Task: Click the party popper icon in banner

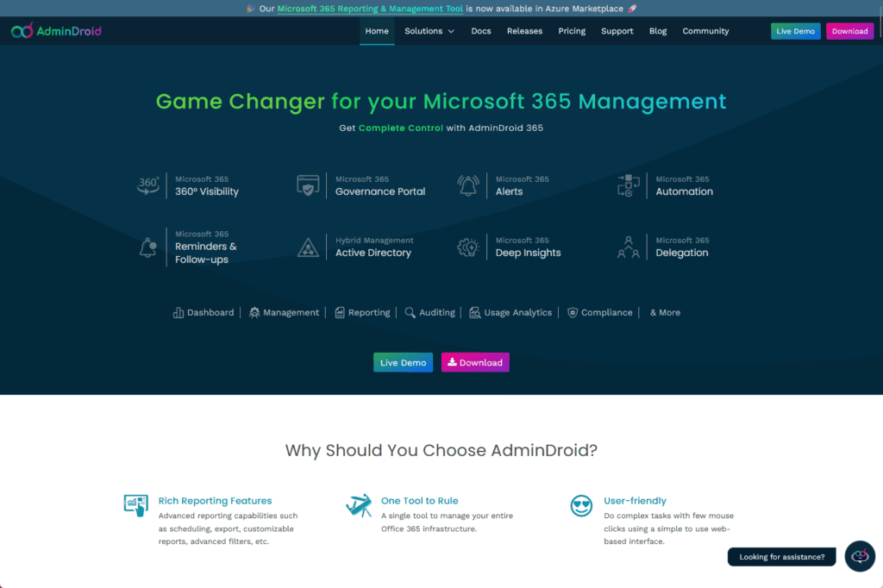Action: click(x=251, y=9)
